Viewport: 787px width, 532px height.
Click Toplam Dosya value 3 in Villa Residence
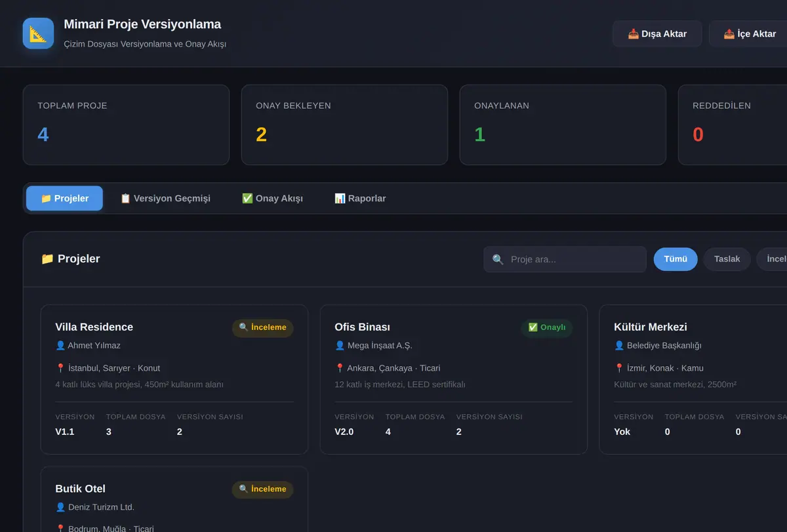[x=109, y=432]
